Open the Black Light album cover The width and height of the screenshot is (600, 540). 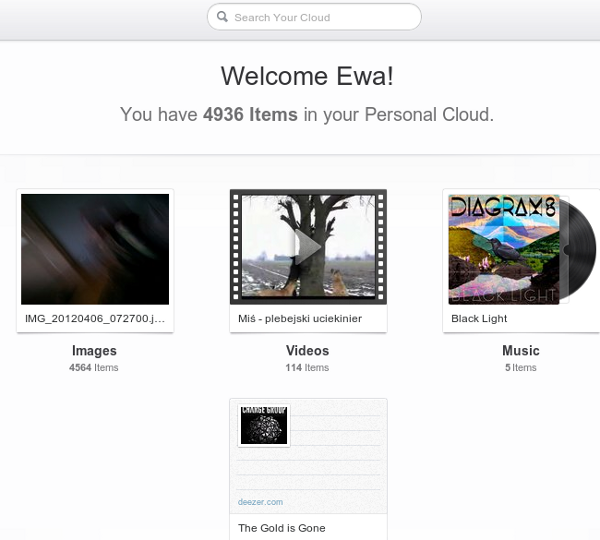pyautogui.click(x=504, y=250)
